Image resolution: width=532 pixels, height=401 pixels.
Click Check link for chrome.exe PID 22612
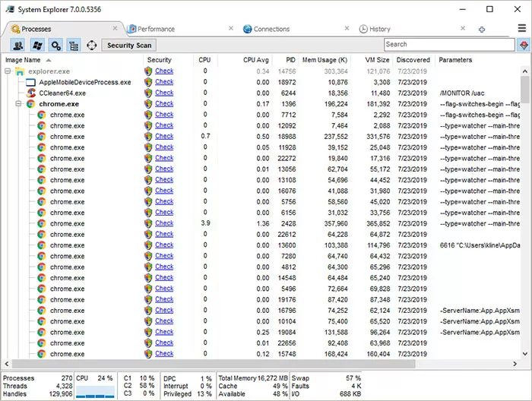[x=164, y=234]
